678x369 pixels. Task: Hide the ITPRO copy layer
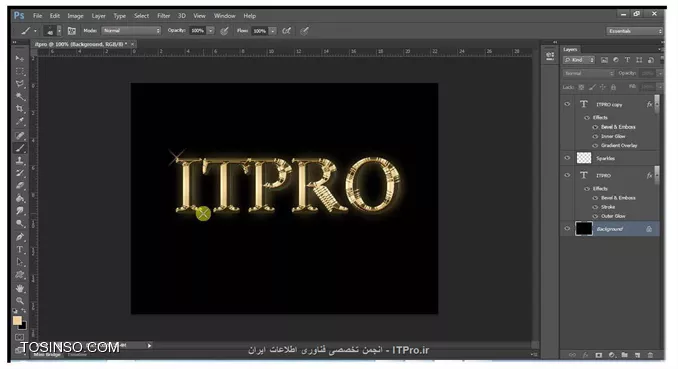[567, 104]
